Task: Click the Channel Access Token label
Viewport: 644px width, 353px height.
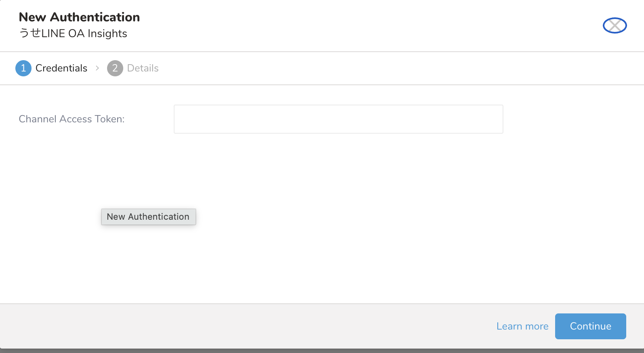Action: 72,119
